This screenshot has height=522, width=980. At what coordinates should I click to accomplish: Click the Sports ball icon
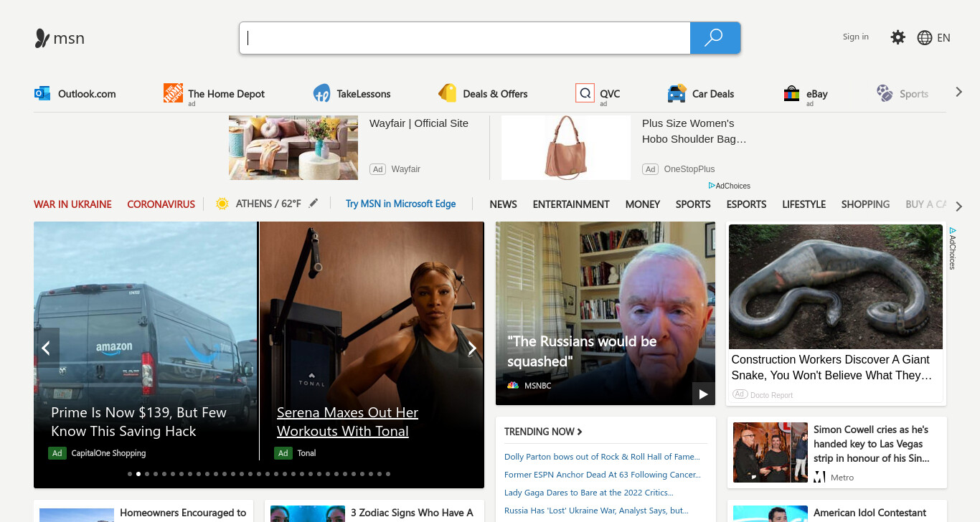[x=885, y=93]
